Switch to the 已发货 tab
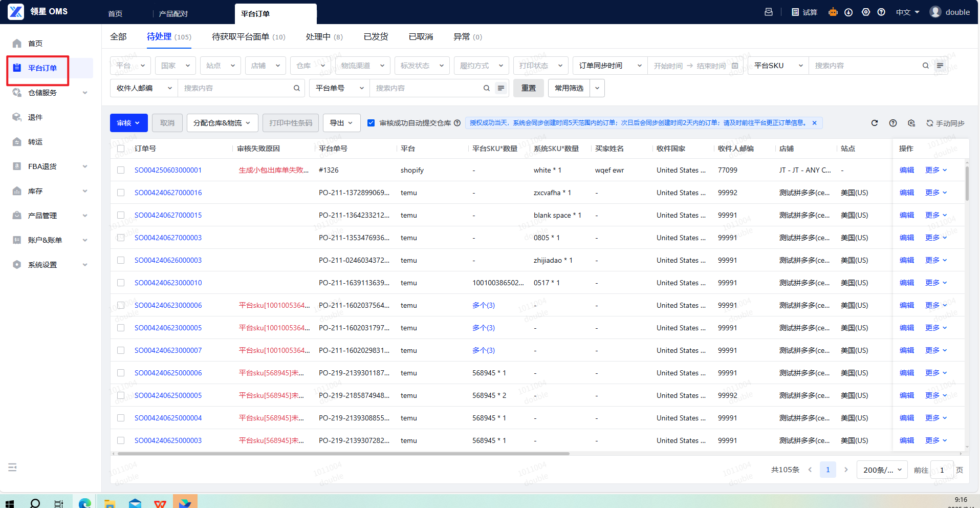This screenshot has height=508, width=980. pyautogui.click(x=376, y=37)
